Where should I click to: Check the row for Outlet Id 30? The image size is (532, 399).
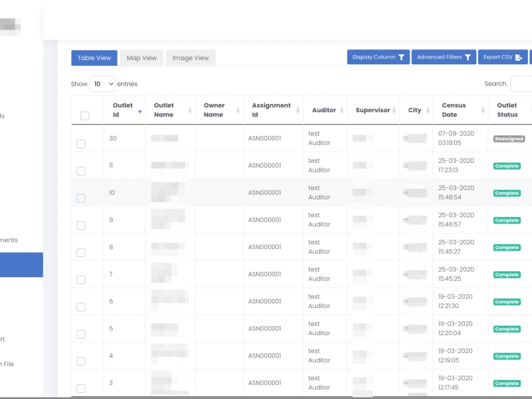tap(81, 144)
